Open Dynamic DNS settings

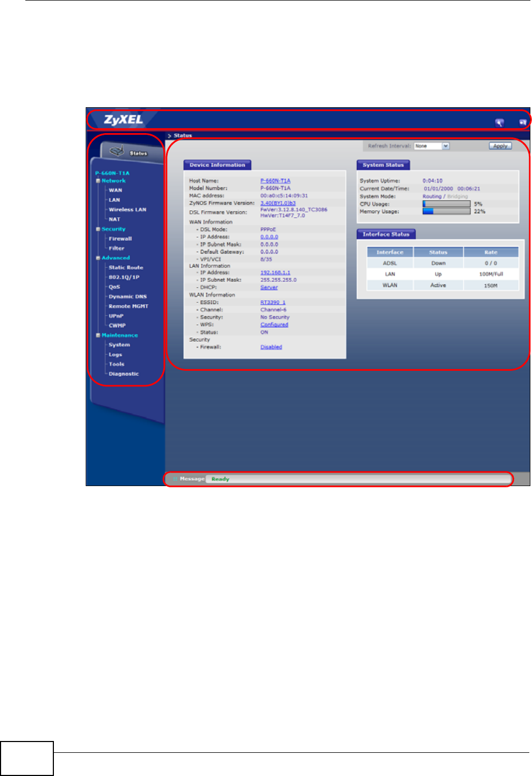pyautogui.click(x=128, y=296)
